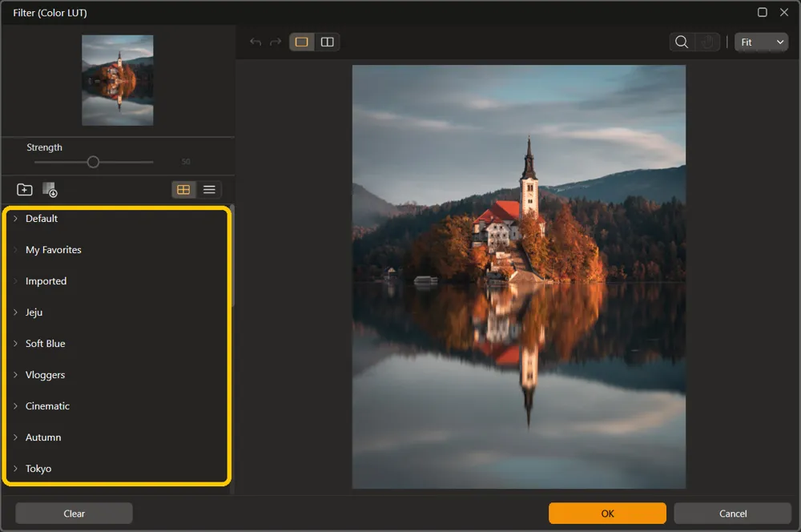Switch filter list to grid view
Image resolution: width=801 pixels, height=532 pixels.
coord(183,190)
